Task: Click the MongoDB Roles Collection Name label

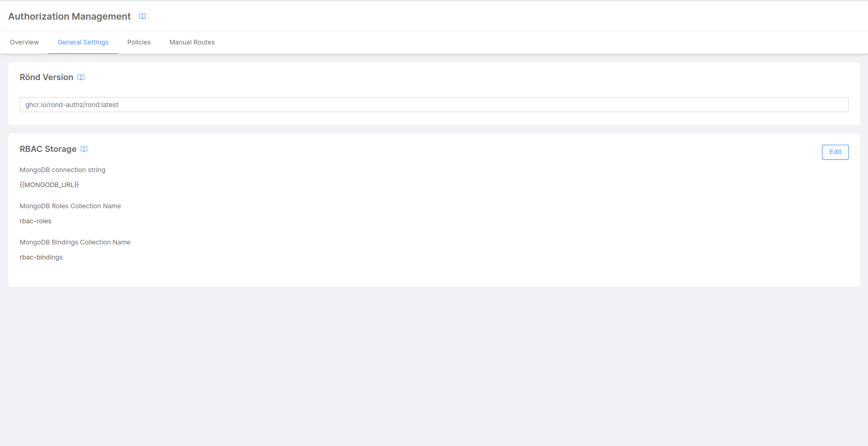Action: point(70,206)
